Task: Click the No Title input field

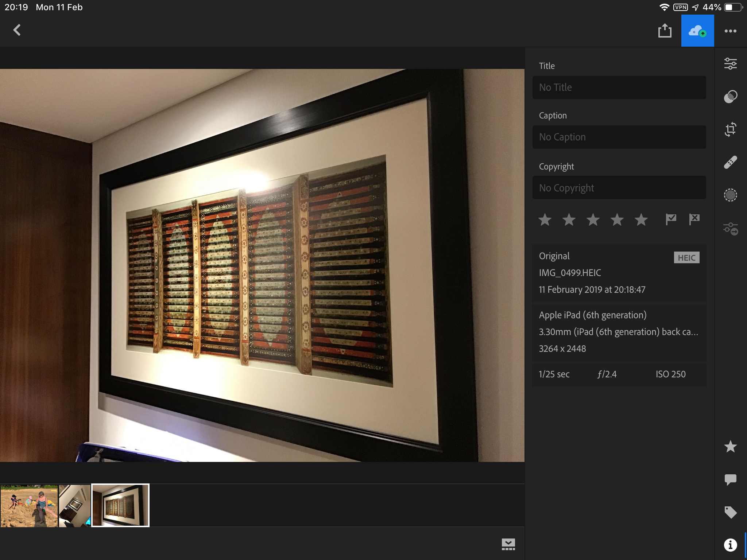Action: (x=619, y=87)
